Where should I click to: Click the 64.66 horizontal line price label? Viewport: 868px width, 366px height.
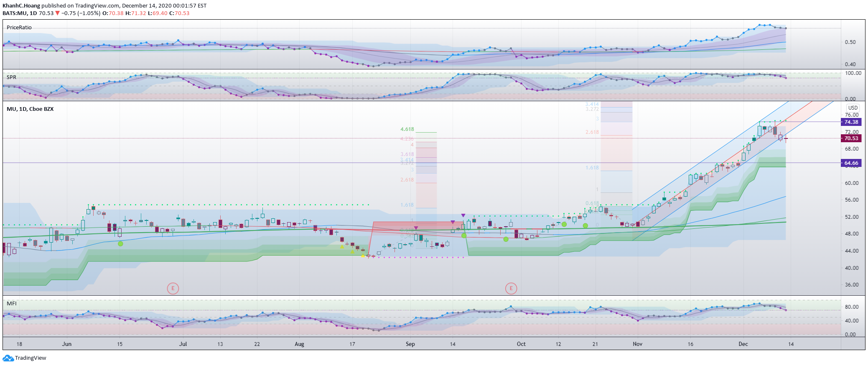click(851, 163)
